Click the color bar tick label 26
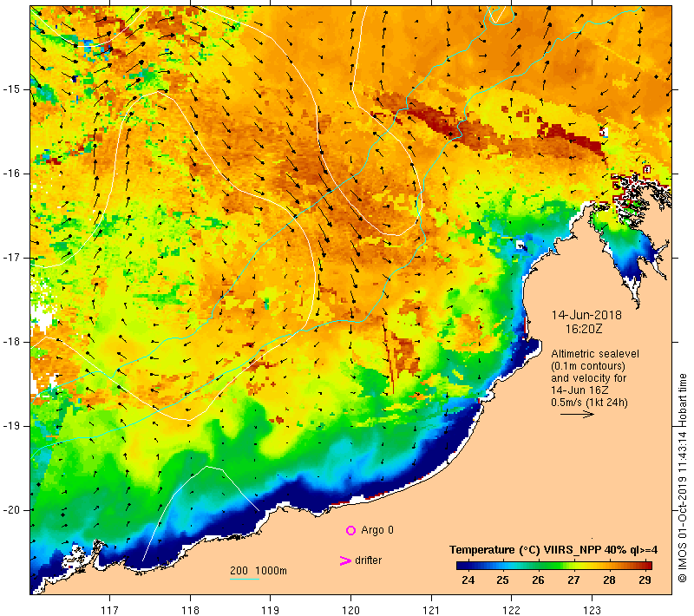Viewport: 694px width, 616px height. point(538,580)
